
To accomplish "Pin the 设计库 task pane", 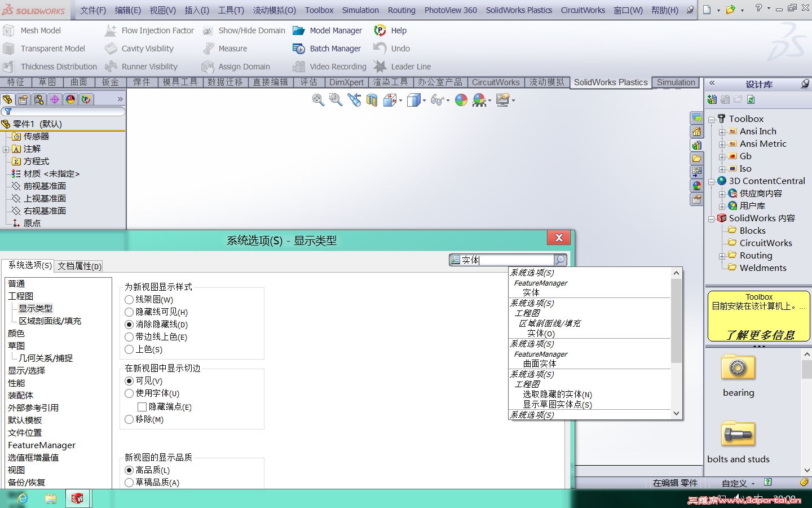I will 805,84.
